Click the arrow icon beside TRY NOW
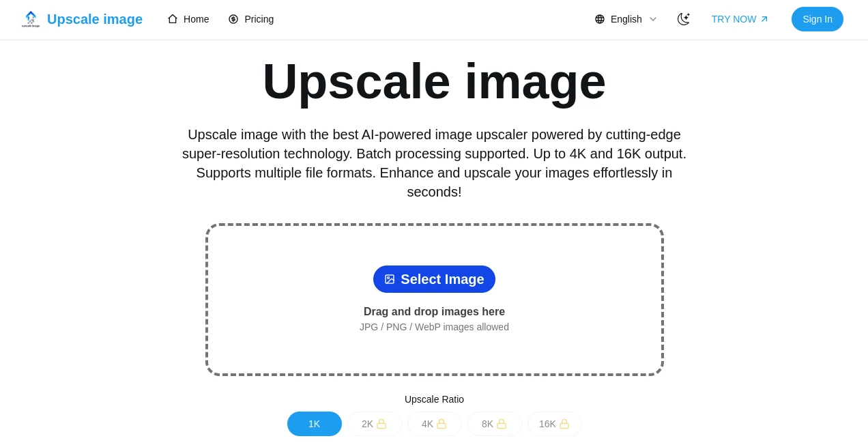 pos(764,19)
